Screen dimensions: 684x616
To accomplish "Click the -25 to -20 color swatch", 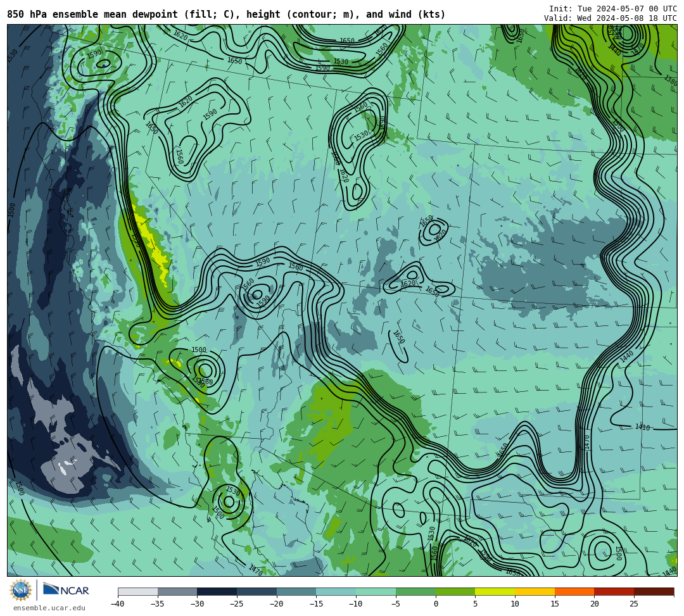I will tap(257, 591).
